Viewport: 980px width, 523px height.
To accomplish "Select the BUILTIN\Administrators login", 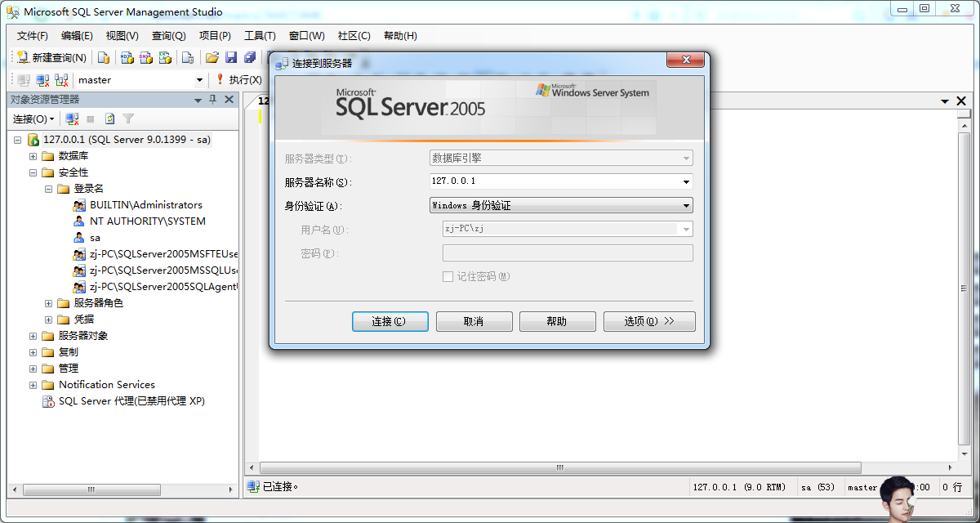I will (x=146, y=205).
